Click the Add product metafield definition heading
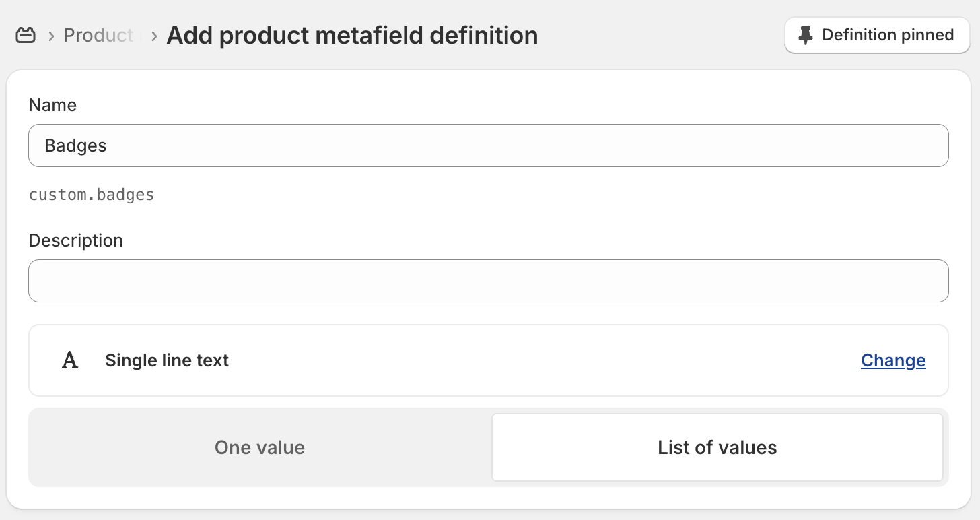980x520 pixels. pyautogui.click(x=352, y=35)
